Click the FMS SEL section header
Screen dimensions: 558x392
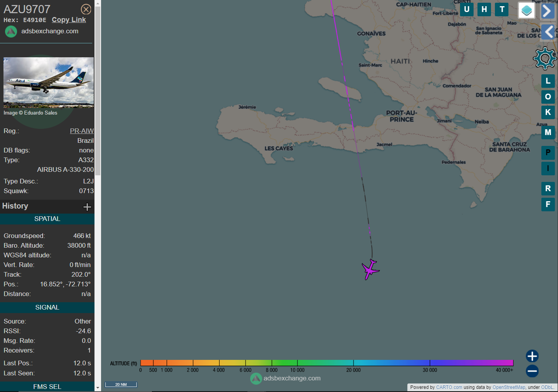tap(47, 387)
